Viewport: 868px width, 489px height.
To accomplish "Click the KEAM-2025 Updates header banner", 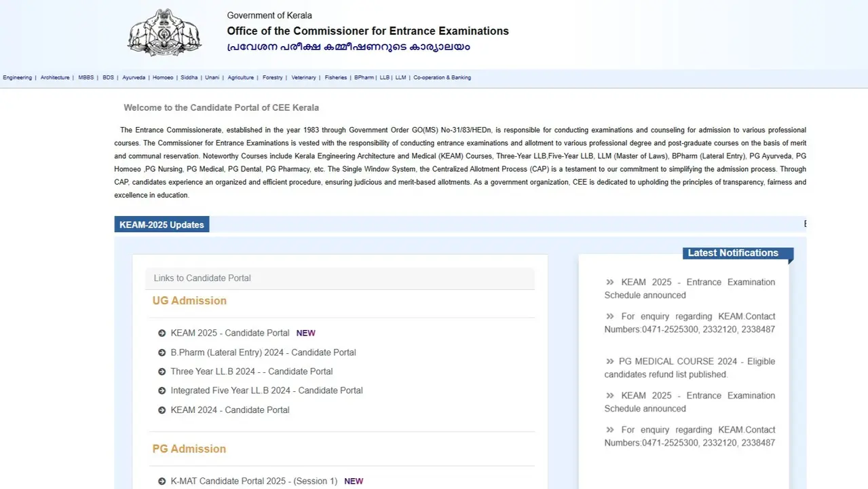I will (162, 224).
